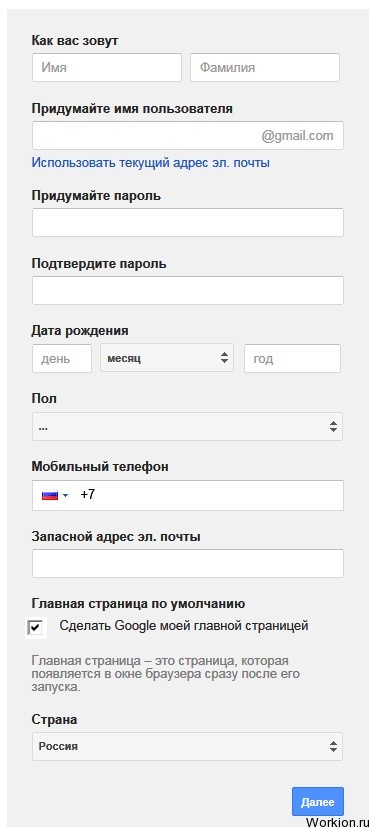The height and width of the screenshot is (829, 371).
Task: Click the день birth day field
Action: click(62, 358)
